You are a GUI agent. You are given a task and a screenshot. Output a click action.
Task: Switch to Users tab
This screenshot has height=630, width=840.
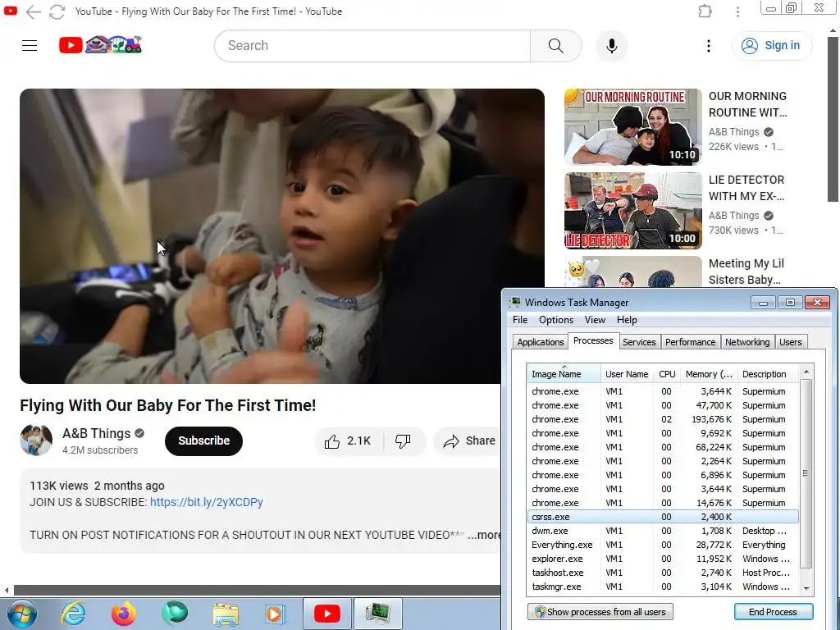791,342
